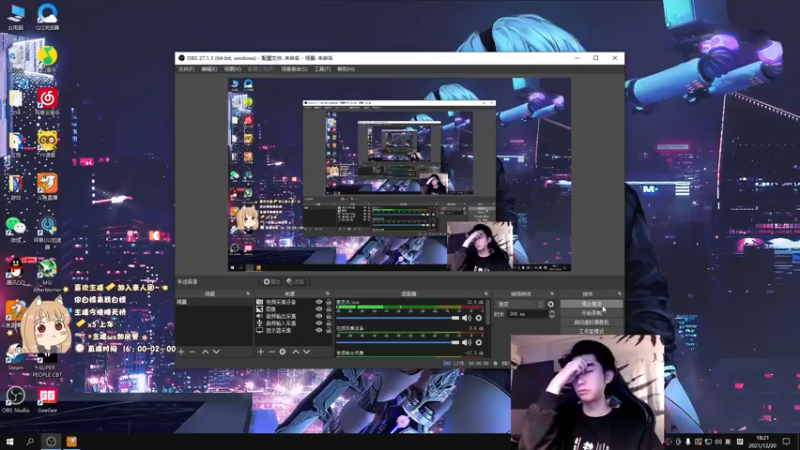The width and height of the screenshot is (800, 450).
Task: Open source properties via the Sources gear icon
Action: point(283,352)
